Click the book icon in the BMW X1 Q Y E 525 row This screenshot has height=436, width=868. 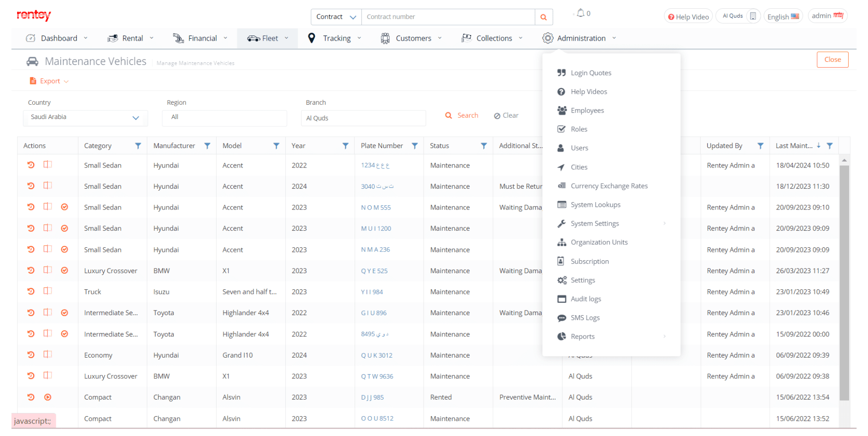[x=48, y=270]
